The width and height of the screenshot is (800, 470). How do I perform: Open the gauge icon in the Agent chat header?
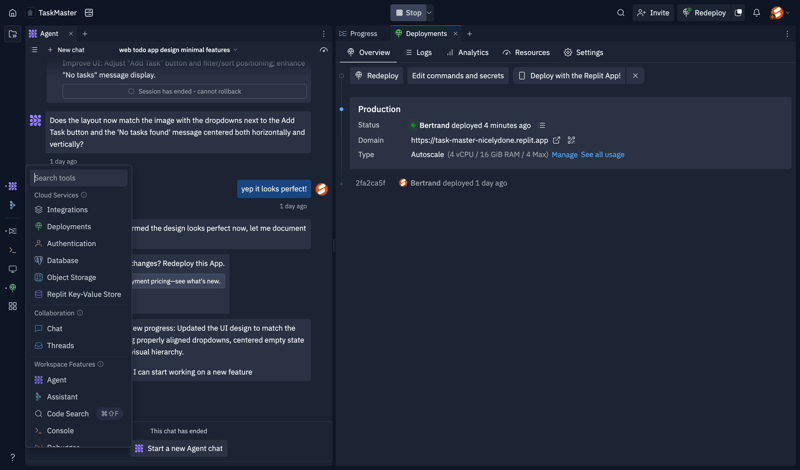[x=323, y=50]
